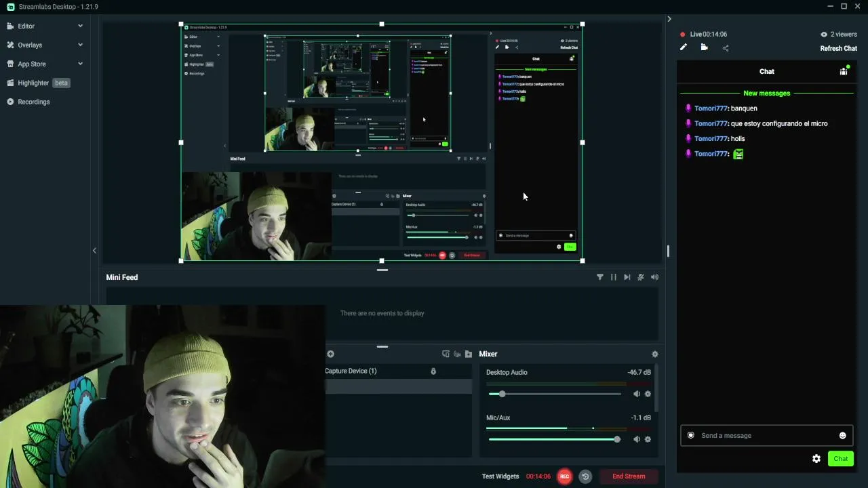Open Mixer advanced audio settings gear

pyautogui.click(x=654, y=354)
